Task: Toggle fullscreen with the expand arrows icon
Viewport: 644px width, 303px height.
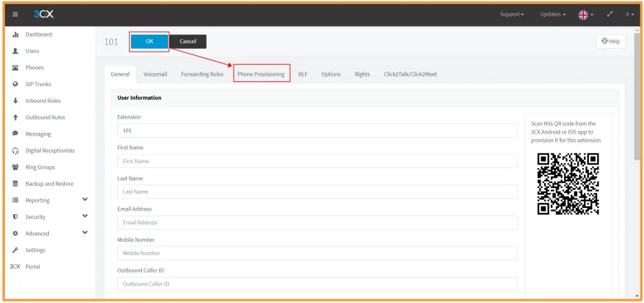Action: tap(610, 14)
